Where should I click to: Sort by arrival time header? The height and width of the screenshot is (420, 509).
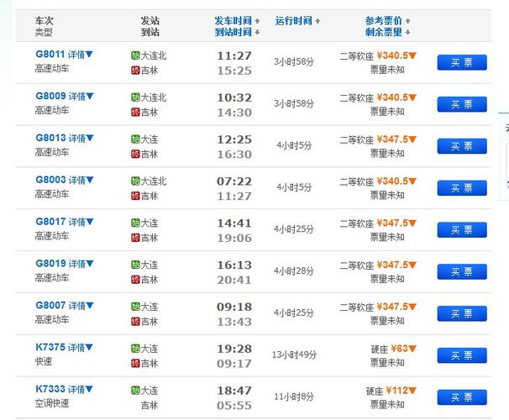237,32
